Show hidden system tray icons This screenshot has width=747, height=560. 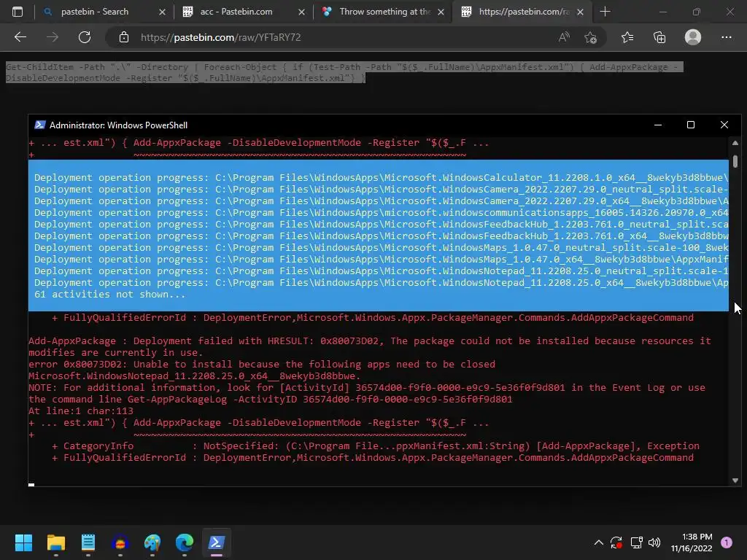tap(599, 542)
